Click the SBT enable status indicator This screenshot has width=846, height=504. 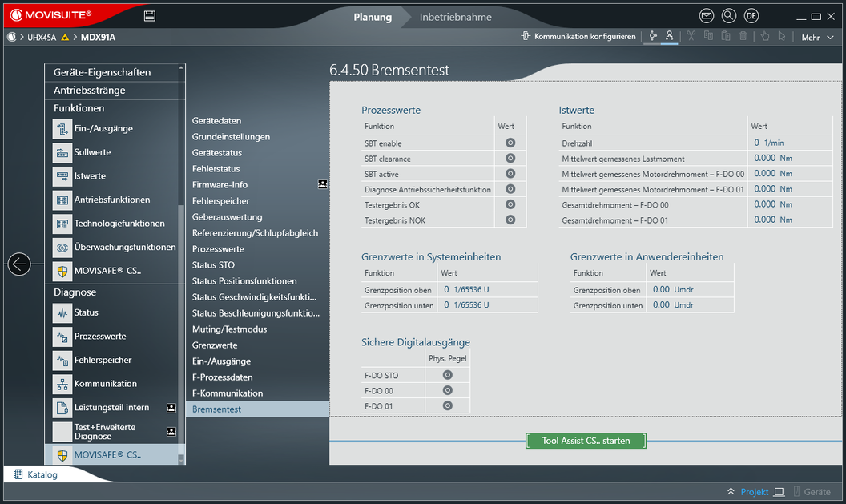click(x=510, y=143)
